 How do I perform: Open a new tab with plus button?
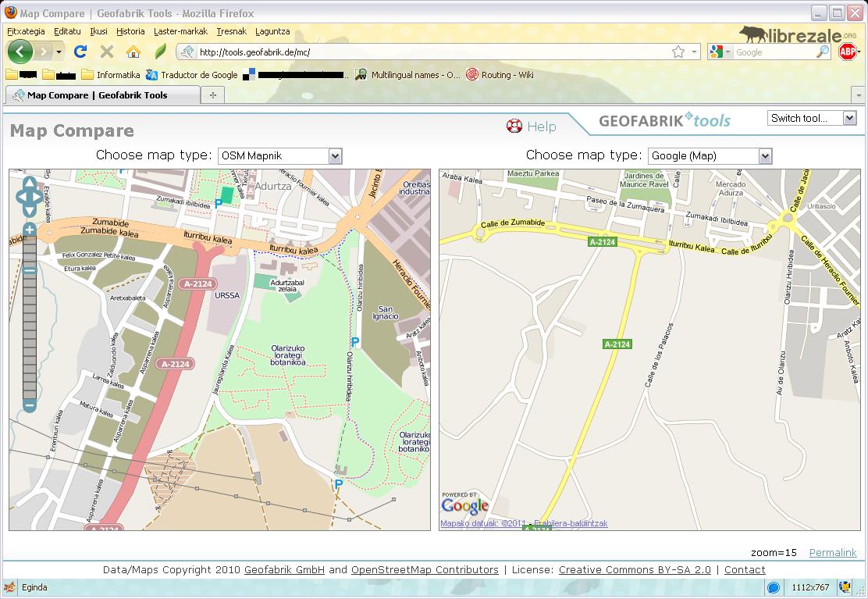[212, 95]
